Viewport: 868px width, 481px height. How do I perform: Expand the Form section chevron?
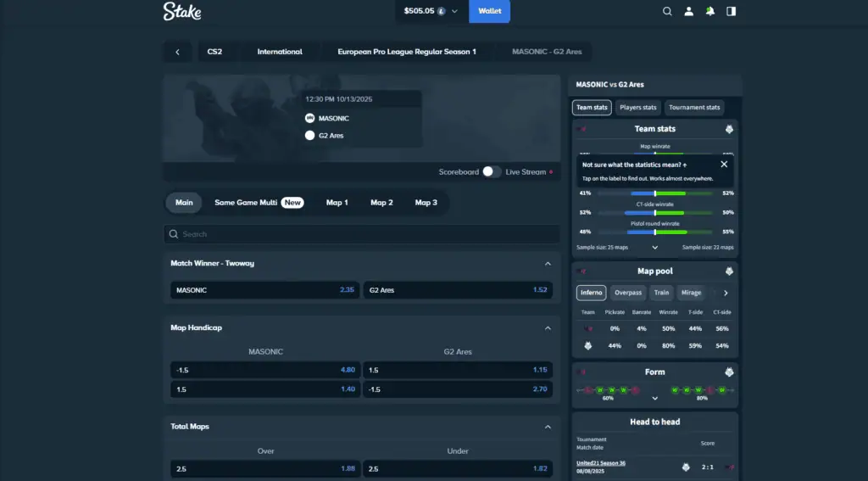[654, 397]
